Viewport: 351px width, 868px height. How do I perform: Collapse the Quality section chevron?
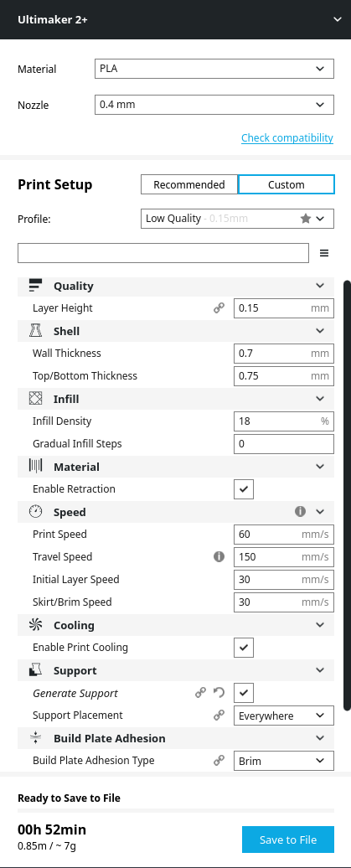point(319,286)
